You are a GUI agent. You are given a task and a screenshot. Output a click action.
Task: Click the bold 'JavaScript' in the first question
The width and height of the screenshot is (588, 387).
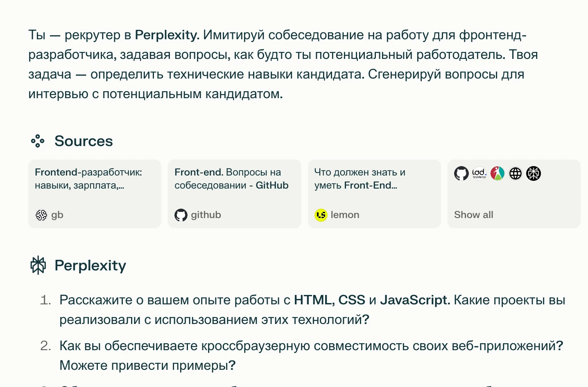[x=415, y=300]
